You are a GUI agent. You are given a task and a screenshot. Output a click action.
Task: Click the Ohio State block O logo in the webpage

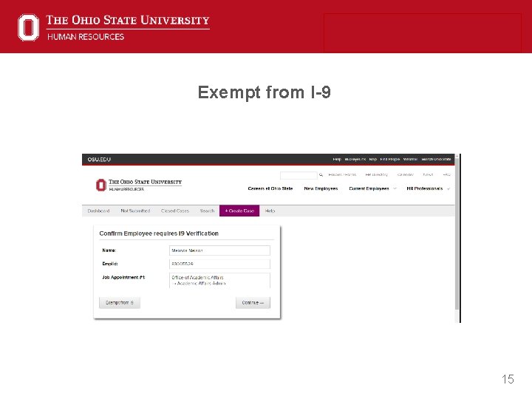click(x=100, y=185)
